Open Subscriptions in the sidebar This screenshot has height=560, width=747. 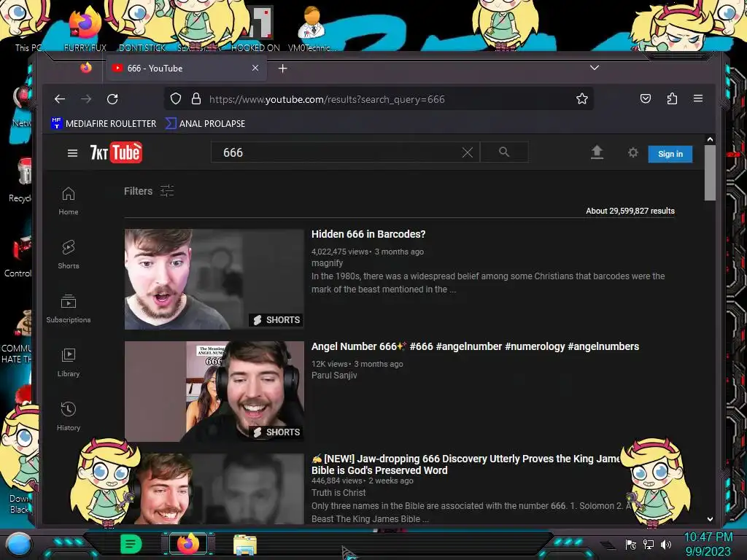69,308
